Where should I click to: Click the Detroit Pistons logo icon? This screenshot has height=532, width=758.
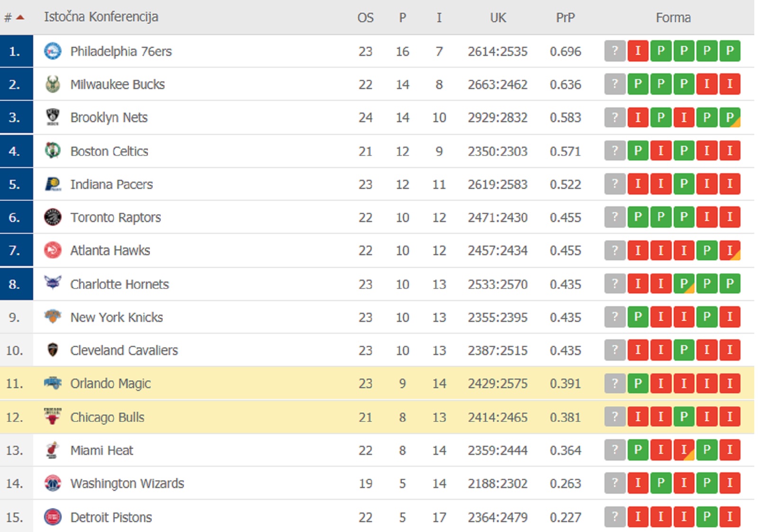pos(53,517)
